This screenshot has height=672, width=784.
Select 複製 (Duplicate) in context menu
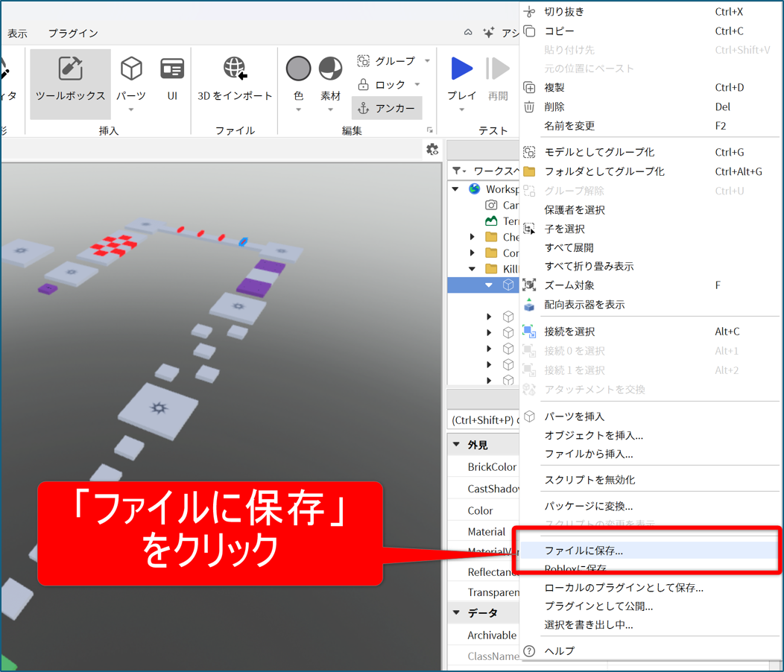pyautogui.click(x=559, y=87)
